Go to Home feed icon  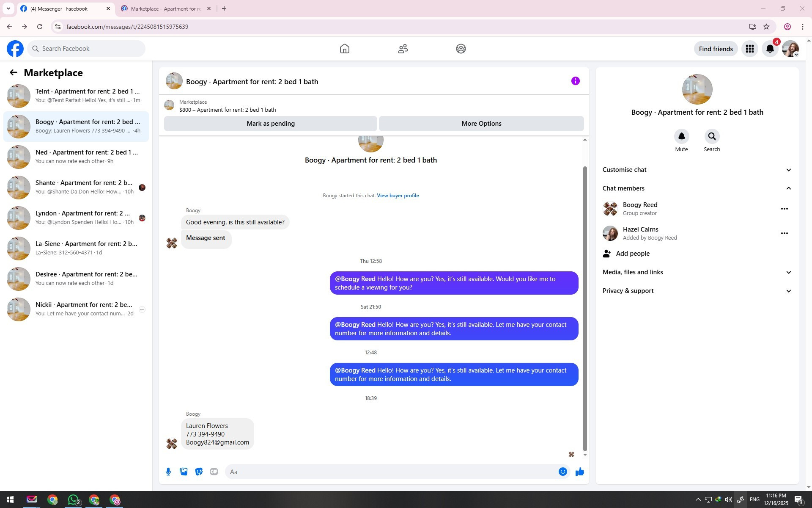[345, 49]
